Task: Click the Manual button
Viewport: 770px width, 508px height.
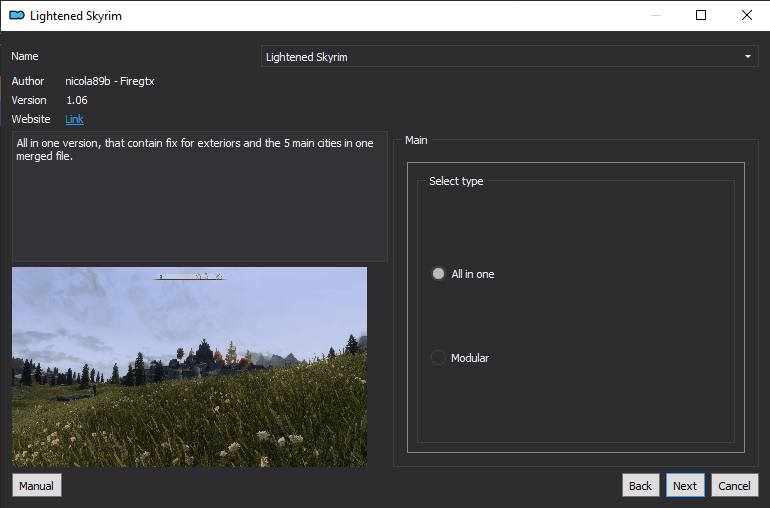Action: tap(37, 485)
